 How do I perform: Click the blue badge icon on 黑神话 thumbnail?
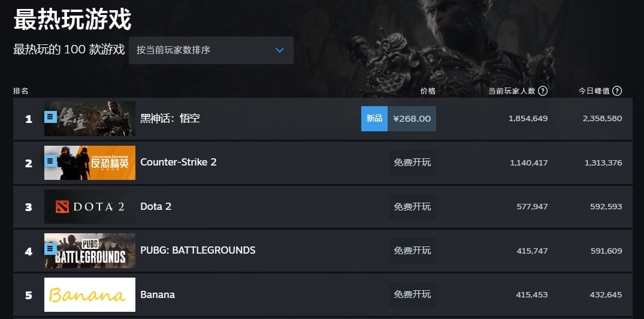[51, 116]
